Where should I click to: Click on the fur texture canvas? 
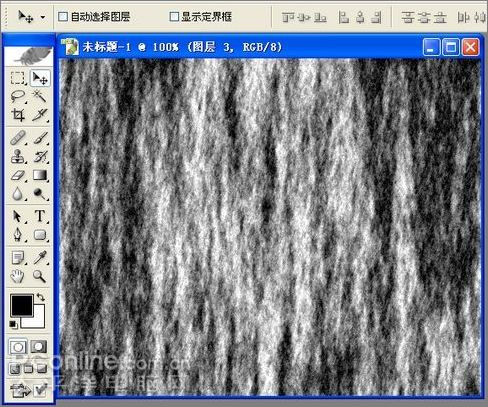(x=270, y=227)
